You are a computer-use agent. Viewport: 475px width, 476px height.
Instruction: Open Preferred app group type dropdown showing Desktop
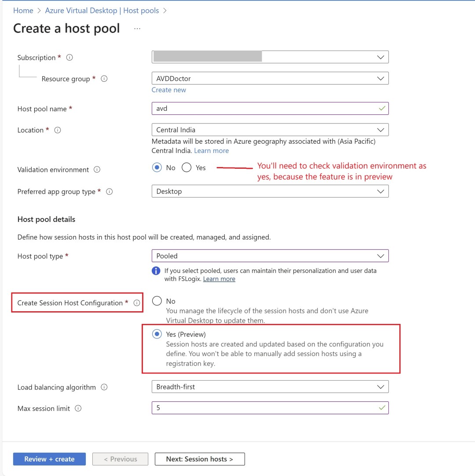270,191
